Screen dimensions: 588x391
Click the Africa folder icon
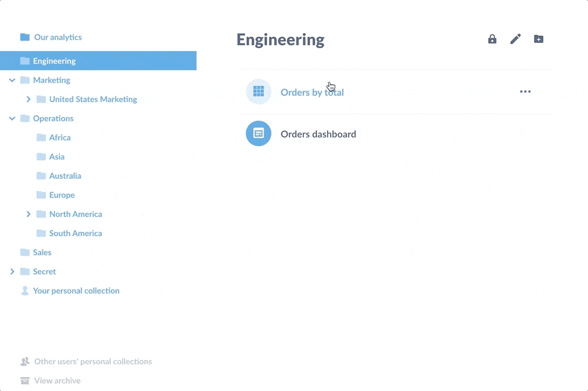tap(41, 137)
